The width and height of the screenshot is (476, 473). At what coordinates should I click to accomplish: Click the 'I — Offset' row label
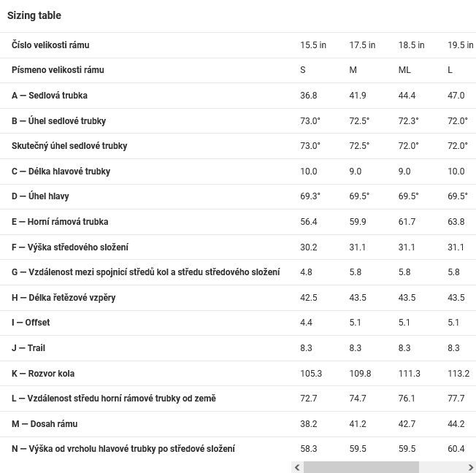coord(31,322)
